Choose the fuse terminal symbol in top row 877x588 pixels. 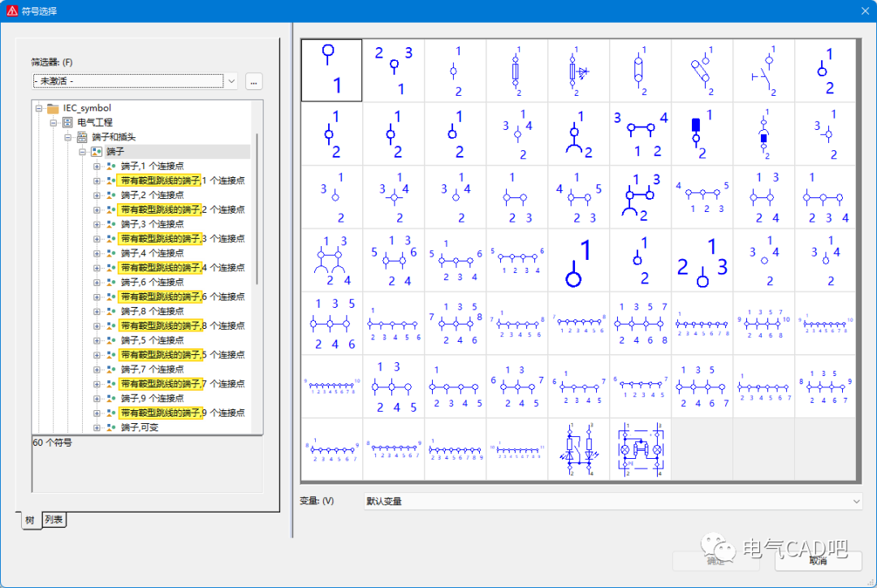click(516, 71)
